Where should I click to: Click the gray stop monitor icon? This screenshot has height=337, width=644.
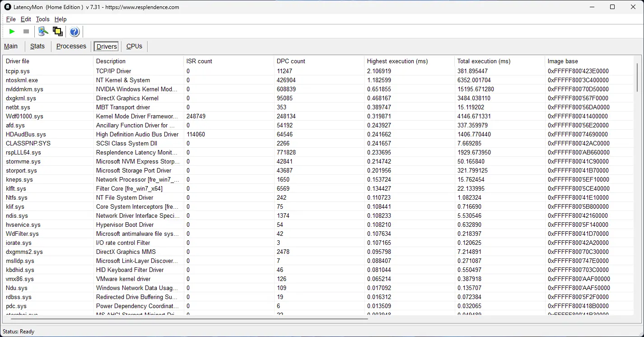26,32
